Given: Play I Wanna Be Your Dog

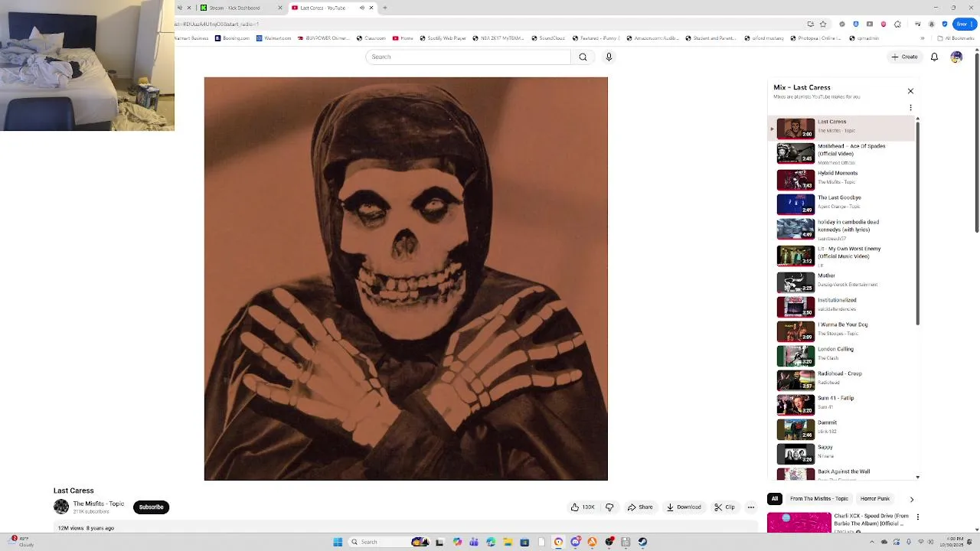Looking at the screenshot, I should point(842,331).
